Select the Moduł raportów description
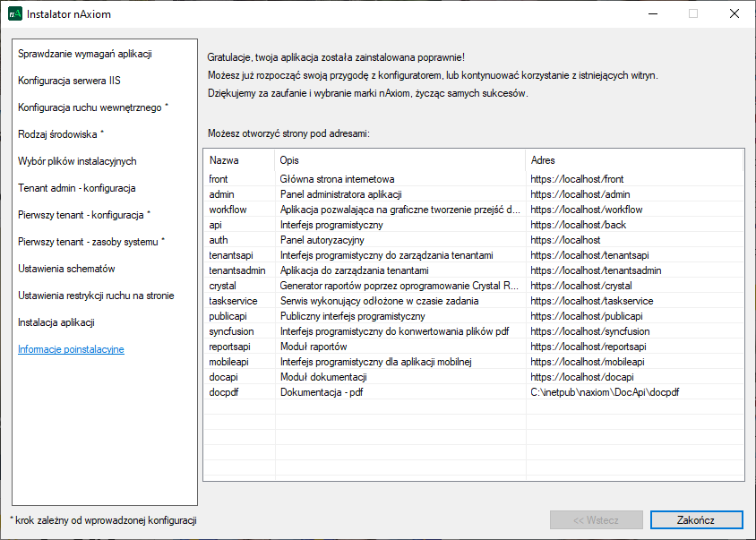 click(x=314, y=347)
